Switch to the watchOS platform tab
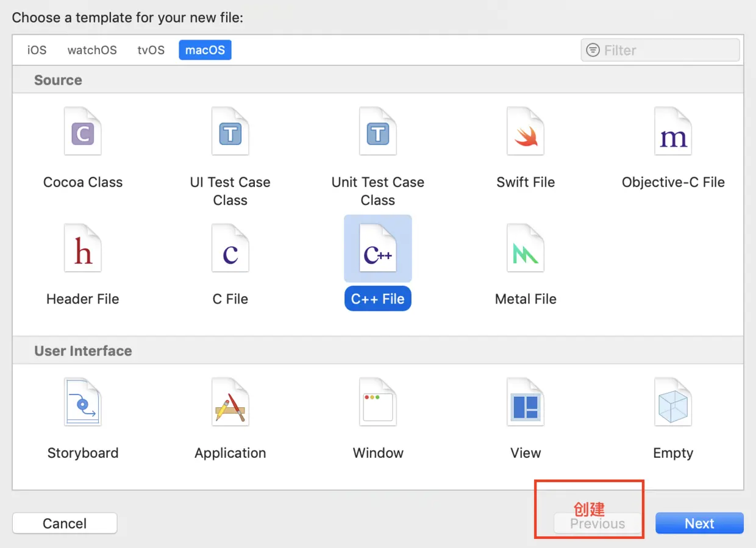Screen dimensions: 756x548 tap(92, 50)
